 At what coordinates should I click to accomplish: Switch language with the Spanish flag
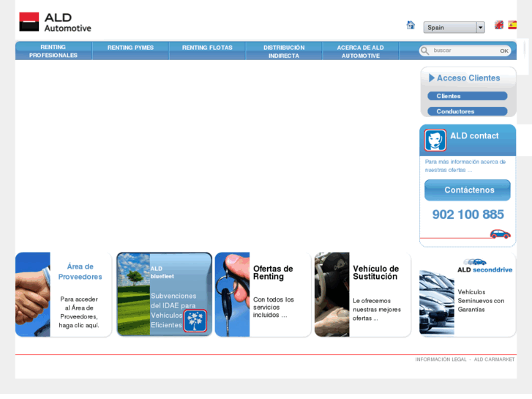point(512,25)
